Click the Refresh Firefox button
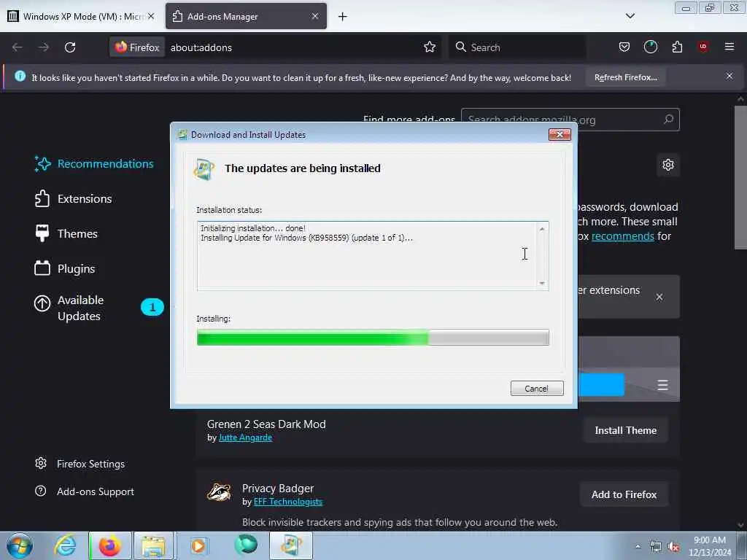 click(625, 77)
